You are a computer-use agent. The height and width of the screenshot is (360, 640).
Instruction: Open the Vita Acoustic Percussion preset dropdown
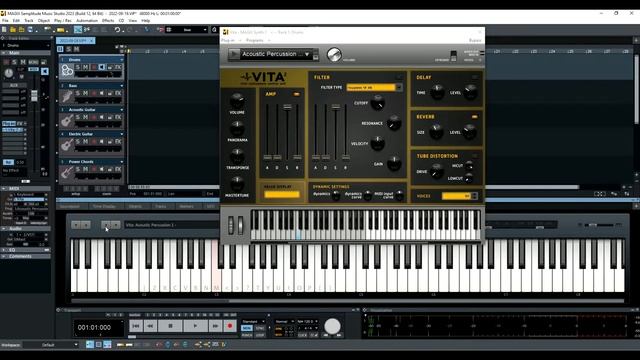coord(307,54)
